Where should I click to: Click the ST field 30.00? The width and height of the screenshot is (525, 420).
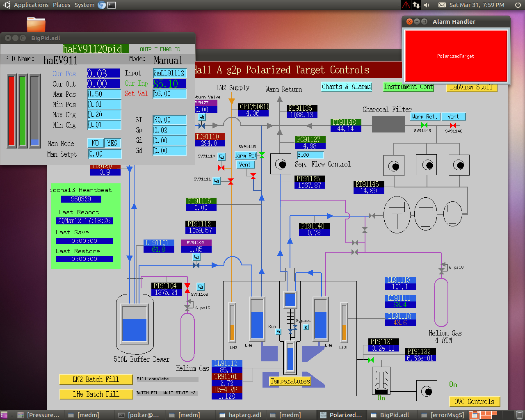[x=170, y=120]
